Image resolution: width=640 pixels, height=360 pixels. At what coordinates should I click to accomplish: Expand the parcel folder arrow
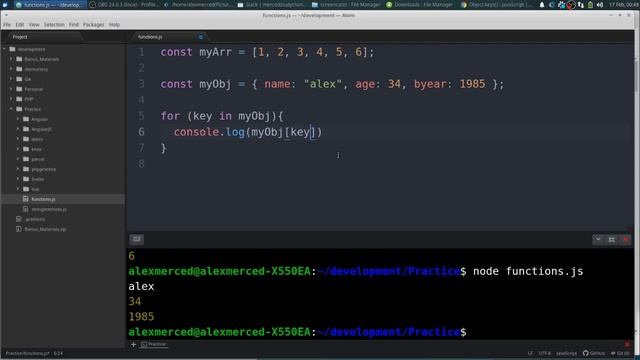coord(18,159)
